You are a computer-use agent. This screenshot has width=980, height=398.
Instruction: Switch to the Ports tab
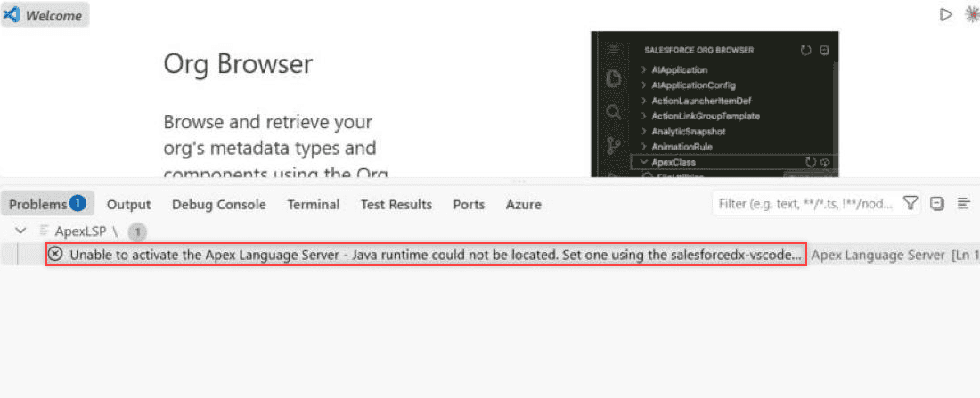(469, 204)
